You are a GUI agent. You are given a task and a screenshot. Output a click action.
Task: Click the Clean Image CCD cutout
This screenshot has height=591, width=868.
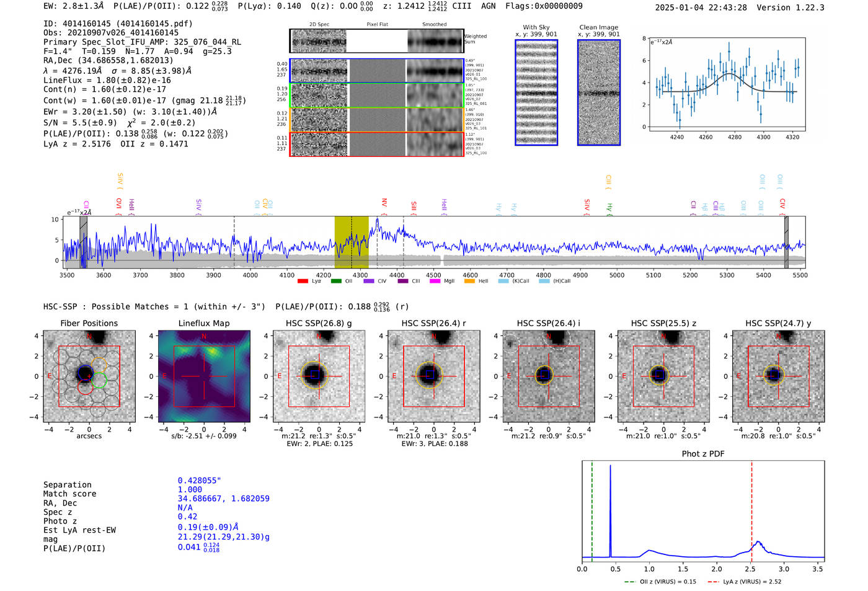coord(599,92)
